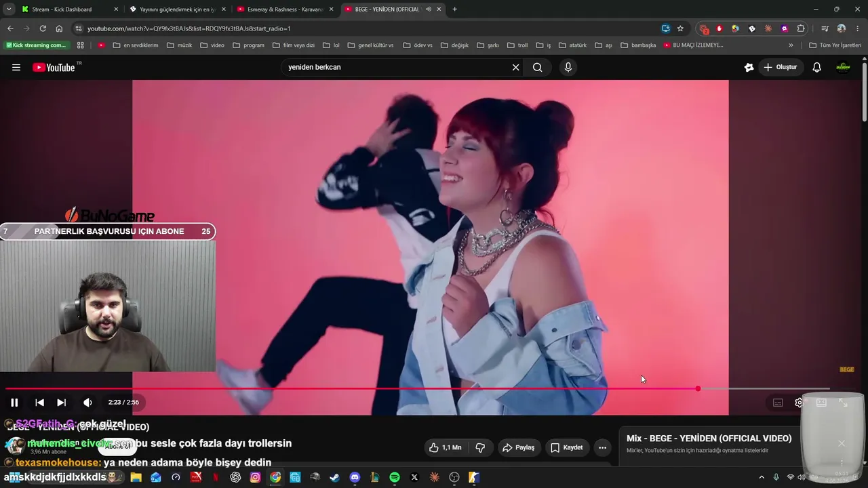The image size is (868, 488).
Task: Reload the current page
Action: pos(43,28)
